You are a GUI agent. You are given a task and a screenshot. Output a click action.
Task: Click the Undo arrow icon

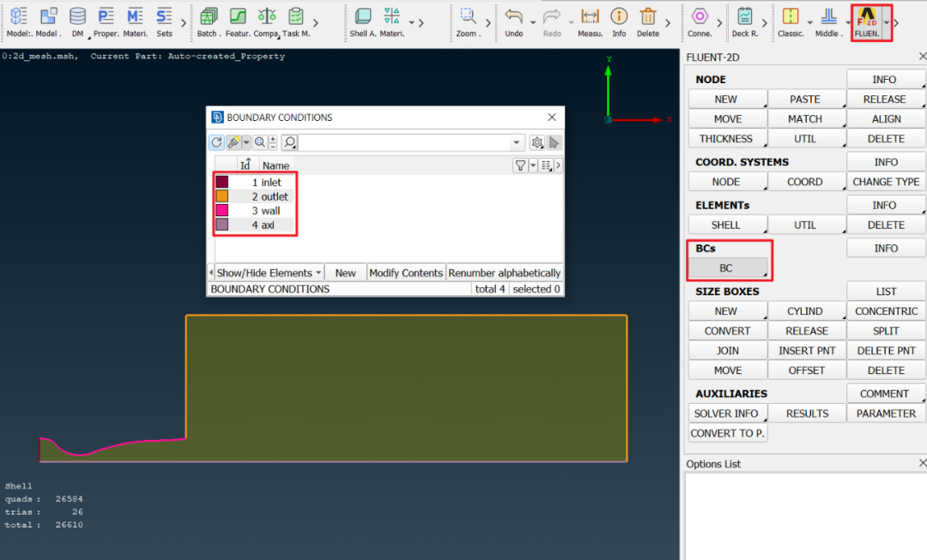(514, 22)
